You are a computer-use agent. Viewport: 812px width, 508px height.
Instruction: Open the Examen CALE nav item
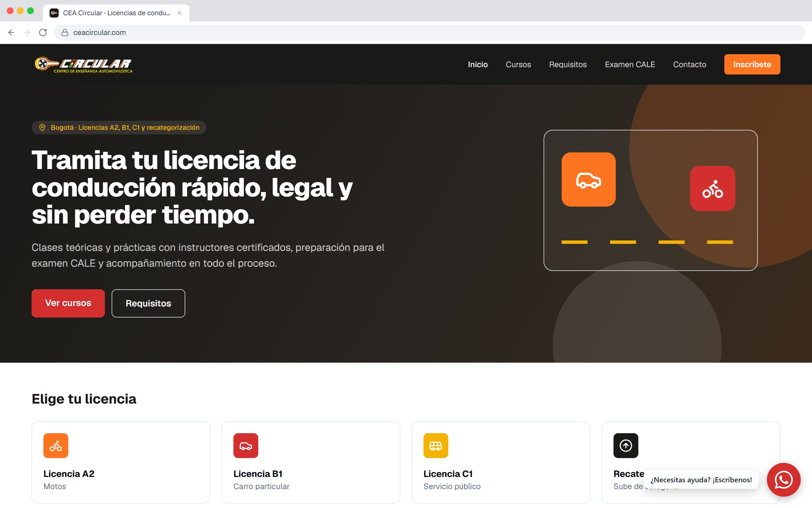pos(630,64)
